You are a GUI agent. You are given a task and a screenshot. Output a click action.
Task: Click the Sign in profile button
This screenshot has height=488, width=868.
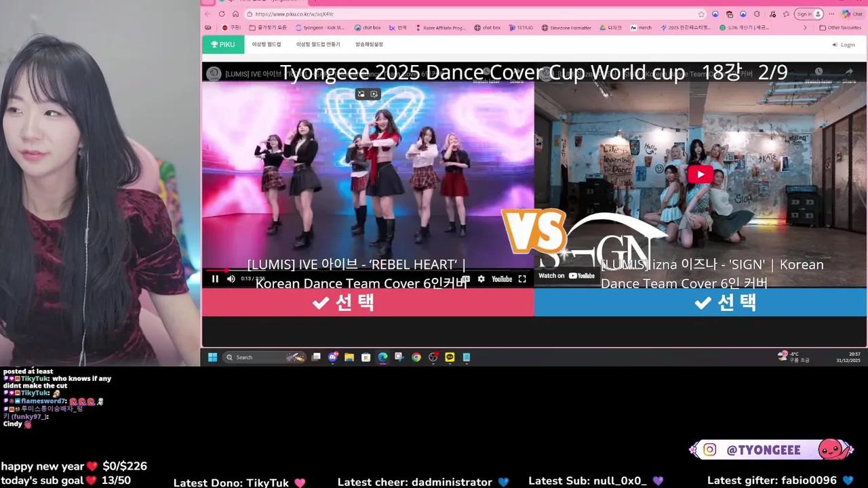(810, 14)
